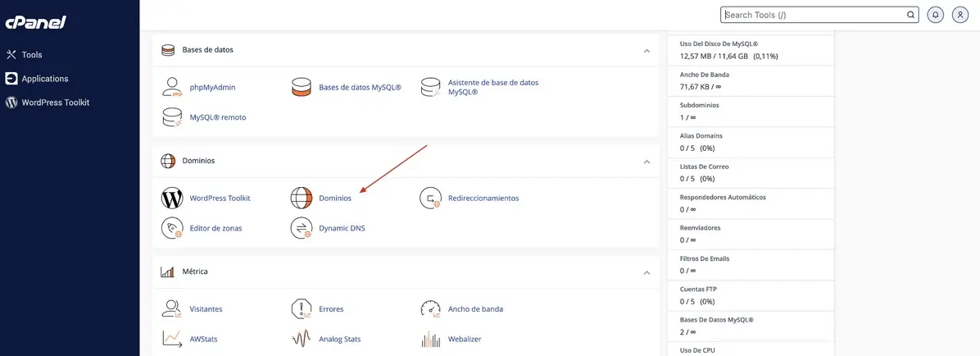This screenshot has width=980, height=356.
Task: Open WordPress Toolkit link under Dominios
Action: [220, 198]
